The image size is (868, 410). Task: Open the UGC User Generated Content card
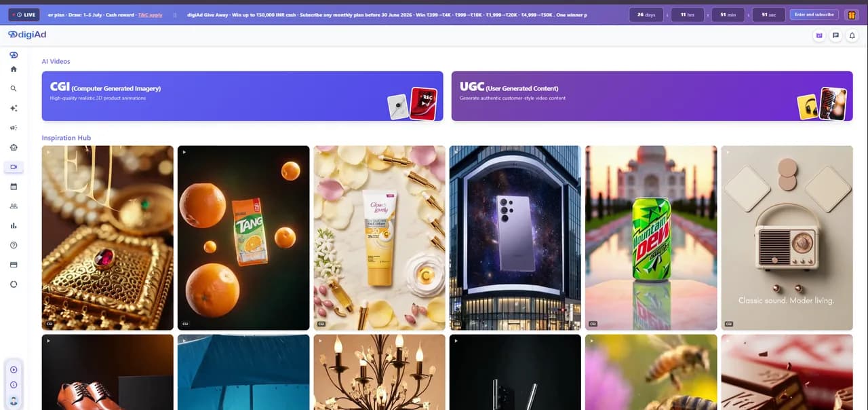pos(652,96)
